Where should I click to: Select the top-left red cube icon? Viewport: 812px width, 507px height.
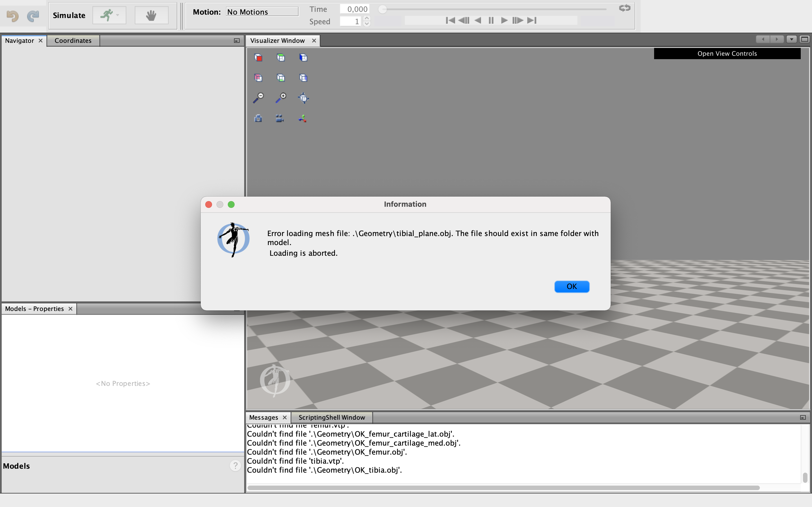coord(259,57)
